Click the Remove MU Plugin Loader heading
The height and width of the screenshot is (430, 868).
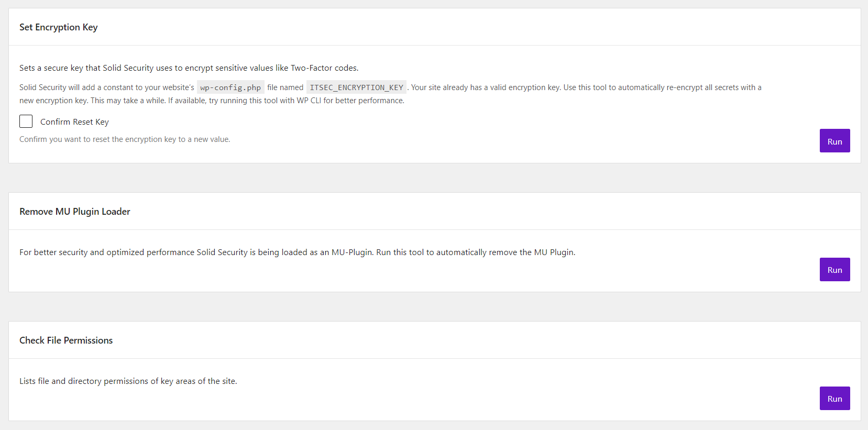[x=75, y=212]
